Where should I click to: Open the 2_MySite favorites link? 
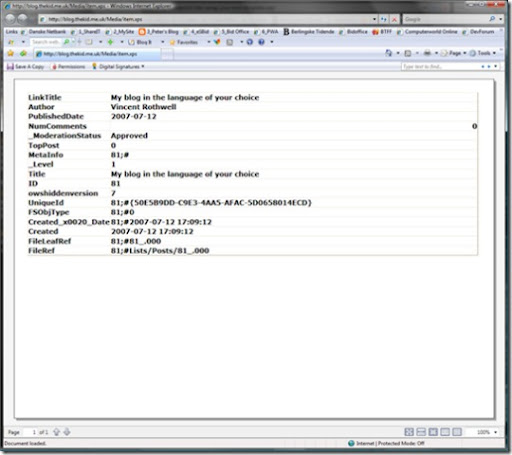tap(120, 32)
